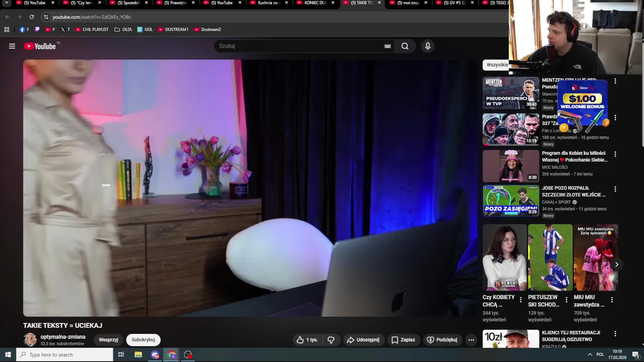Open the PIETUSZEWSKI SCHOD short thumbnail
The image size is (644, 362).
coord(550,257)
